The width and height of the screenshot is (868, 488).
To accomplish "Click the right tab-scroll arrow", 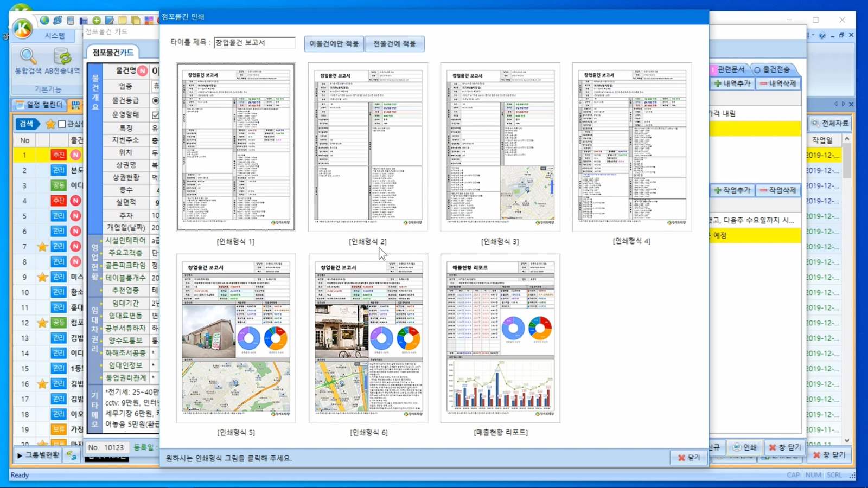I will 843,104.
